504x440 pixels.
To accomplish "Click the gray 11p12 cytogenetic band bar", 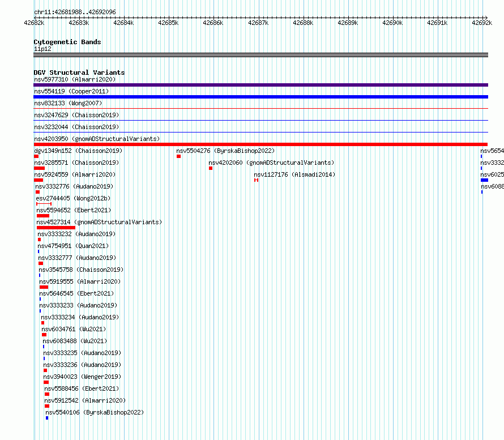I will pyautogui.click(x=260, y=55).
